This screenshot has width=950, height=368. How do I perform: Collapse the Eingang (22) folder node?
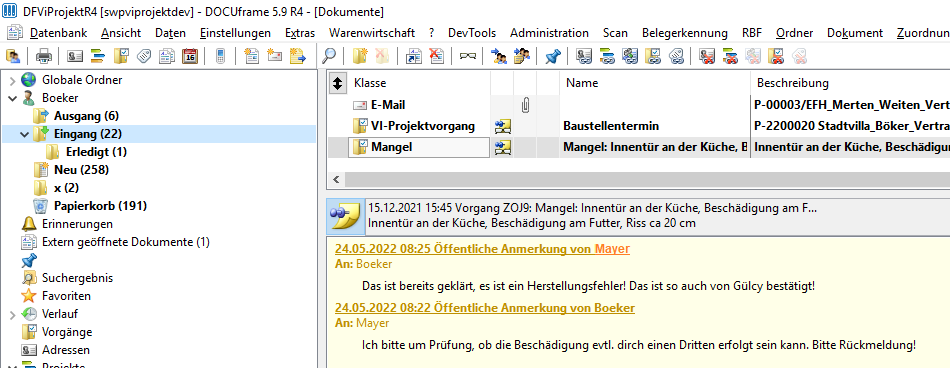(25, 134)
